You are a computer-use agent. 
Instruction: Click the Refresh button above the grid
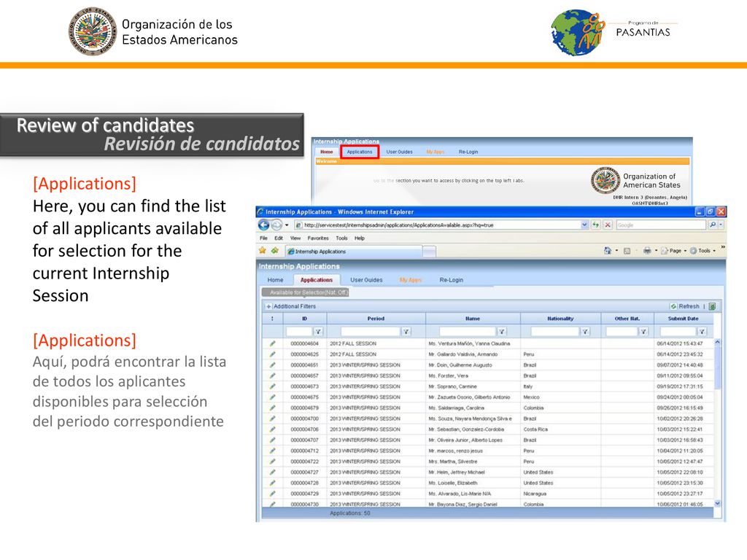coord(685,306)
